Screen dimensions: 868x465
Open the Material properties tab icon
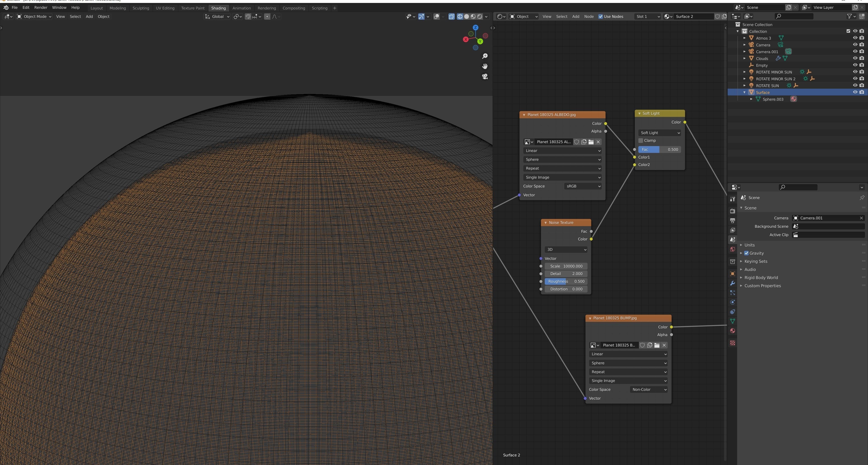coord(733,331)
